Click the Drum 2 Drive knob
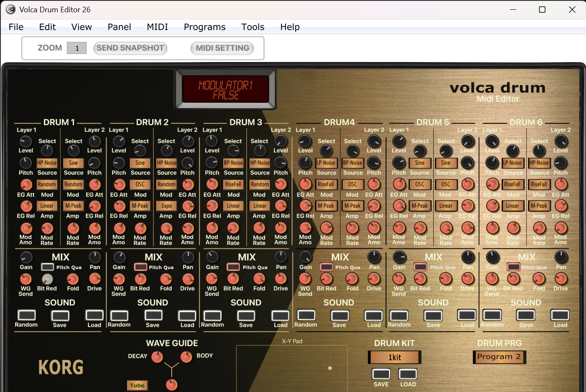The image size is (586, 392). (x=188, y=279)
